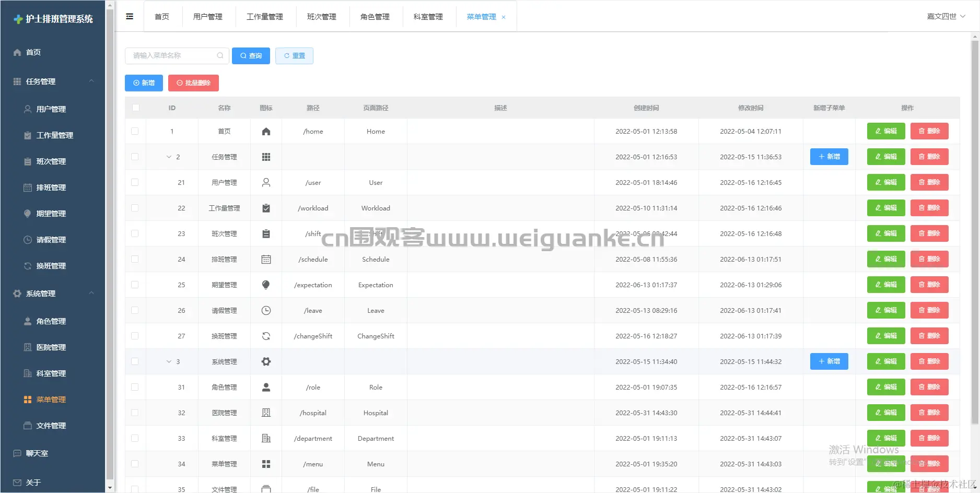Click 编辑 for the /home row
980x493 pixels.
click(886, 131)
